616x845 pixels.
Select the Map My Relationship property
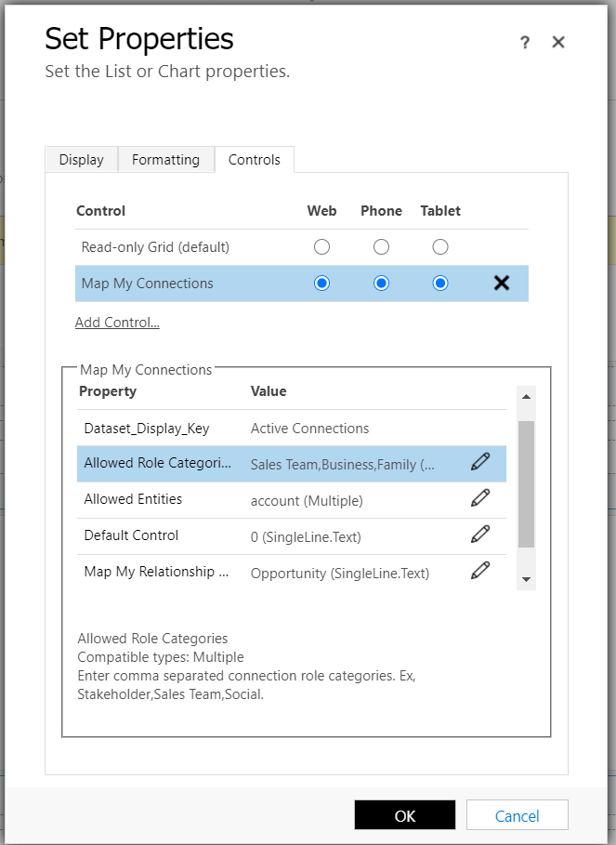click(x=292, y=572)
